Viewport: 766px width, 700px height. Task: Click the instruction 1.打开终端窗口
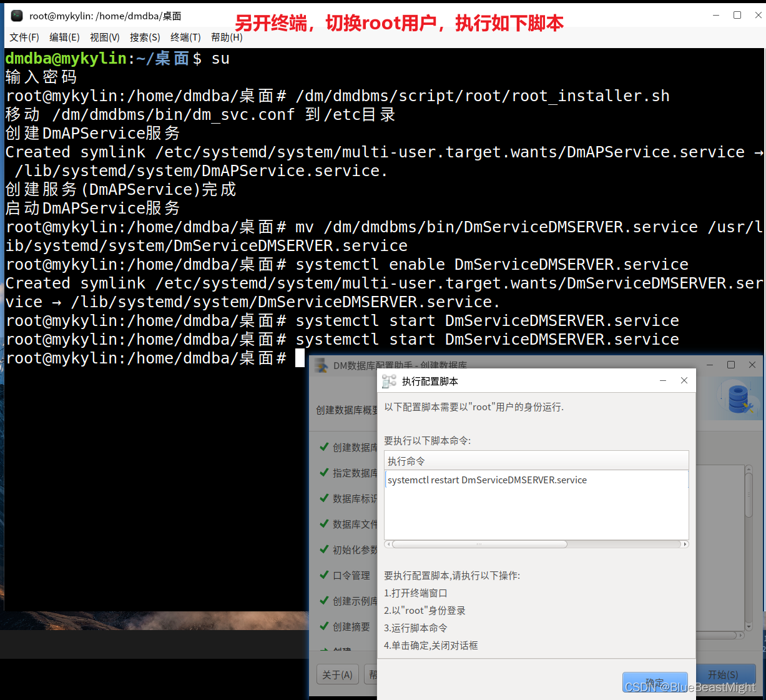pos(415,593)
